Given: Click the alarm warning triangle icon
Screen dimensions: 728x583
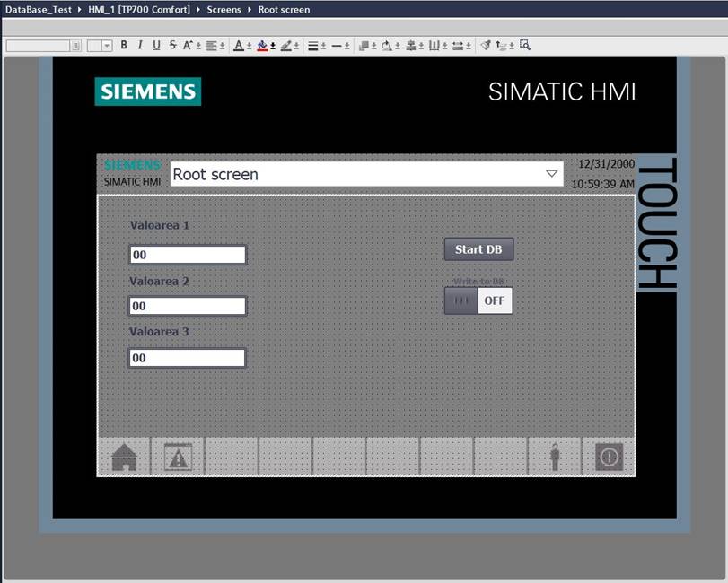Looking at the screenshot, I should tap(178, 457).
